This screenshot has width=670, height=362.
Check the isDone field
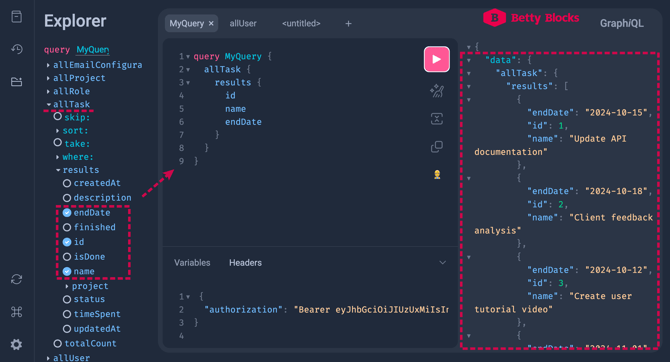[67, 257]
